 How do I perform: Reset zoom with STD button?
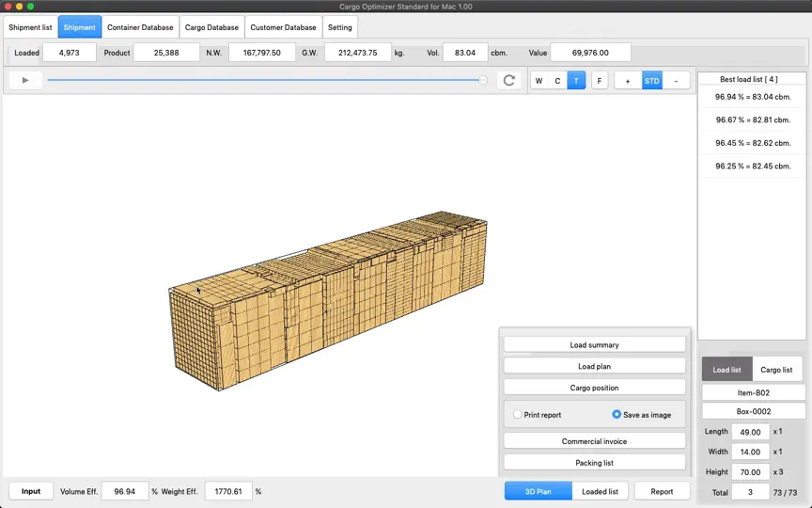(652, 81)
